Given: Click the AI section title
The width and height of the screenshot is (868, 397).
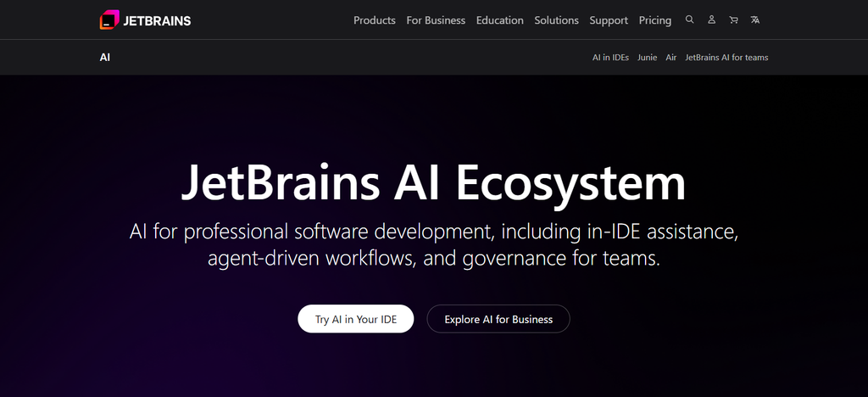Looking at the screenshot, I should pyautogui.click(x=105, y=57).
